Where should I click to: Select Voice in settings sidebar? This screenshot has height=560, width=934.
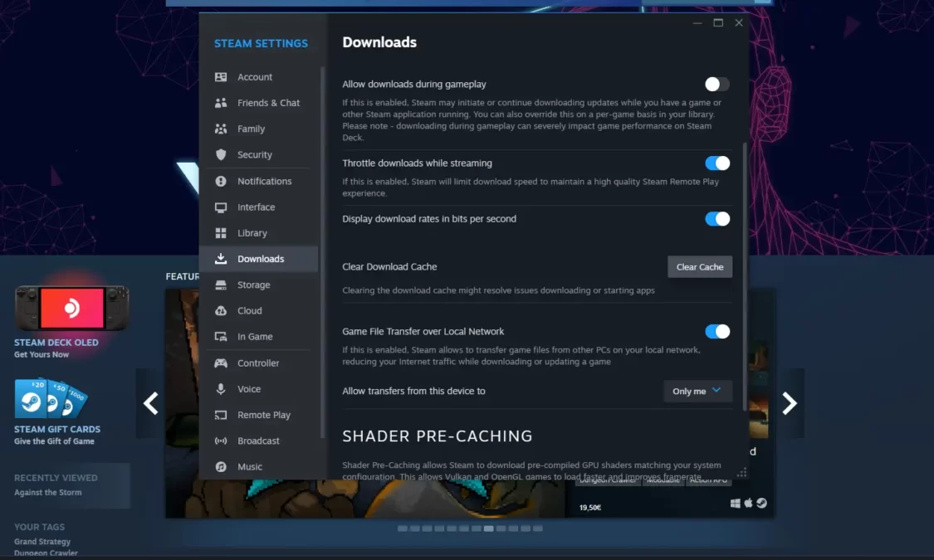[258, 388]
